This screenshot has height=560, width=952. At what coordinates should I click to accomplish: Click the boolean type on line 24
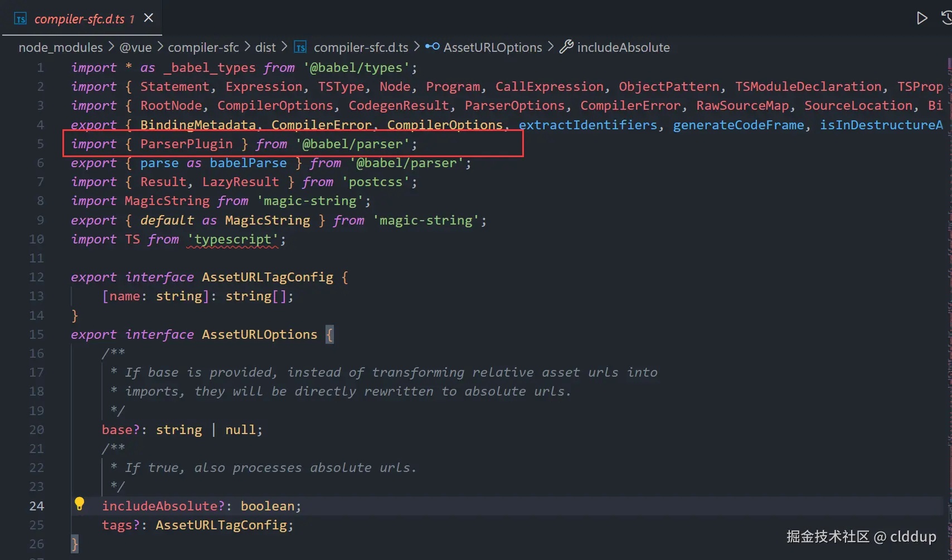[x=268, y=506]
